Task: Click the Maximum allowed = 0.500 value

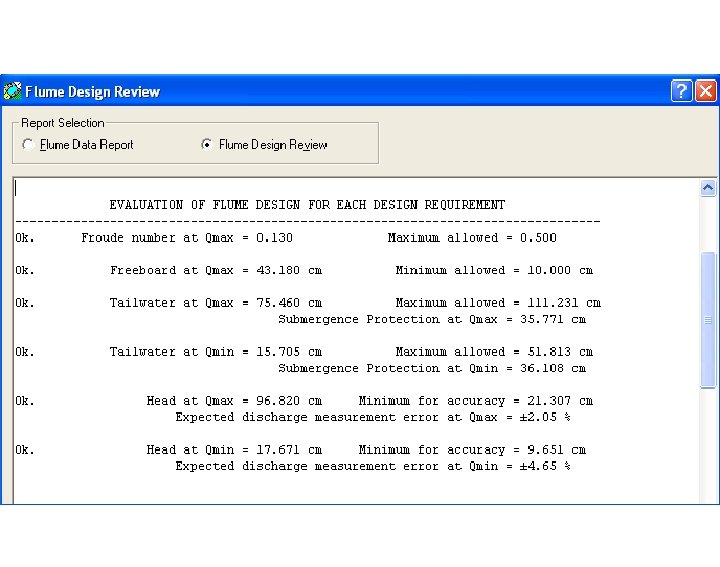Action: click(x=472, y=238)
